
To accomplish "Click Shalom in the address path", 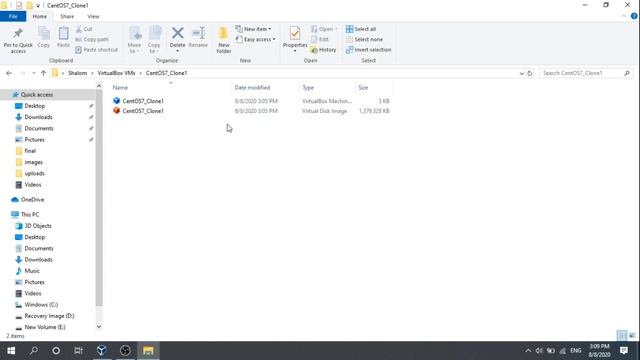I will [x=78, y=73].
